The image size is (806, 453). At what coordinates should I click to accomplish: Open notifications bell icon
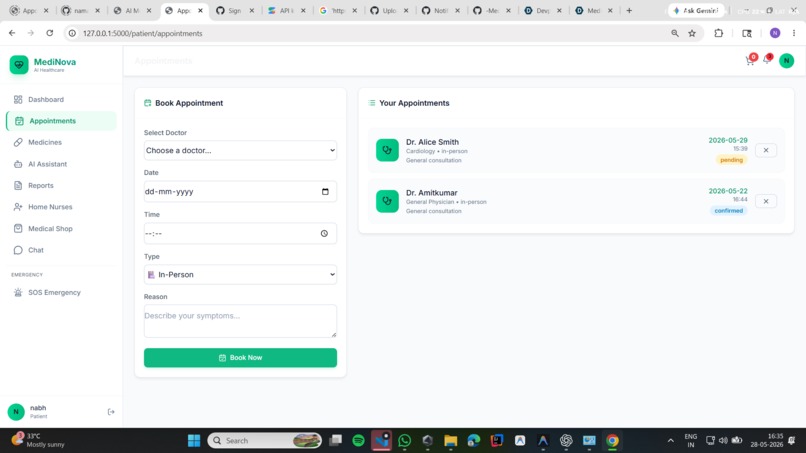[767, 61]
